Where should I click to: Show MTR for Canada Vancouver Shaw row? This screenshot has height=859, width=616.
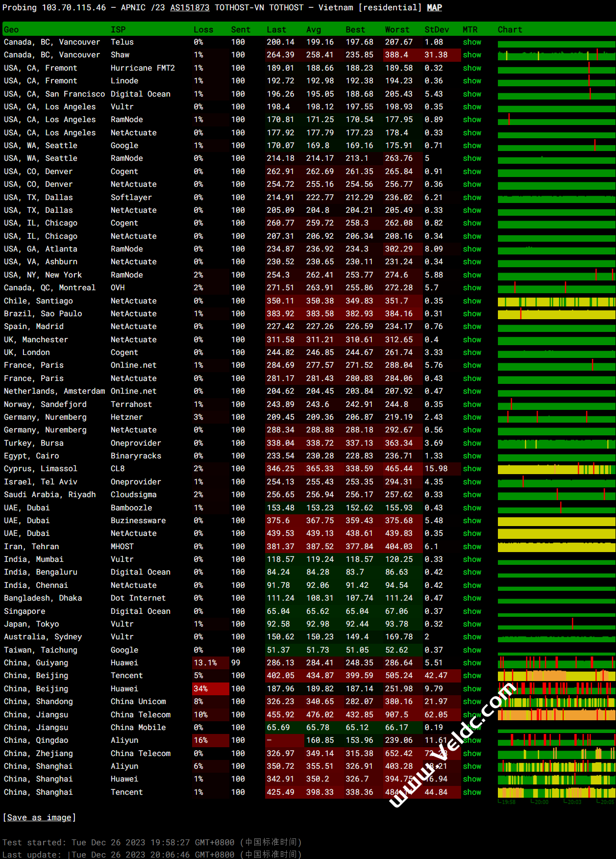[x=472, y=55]
